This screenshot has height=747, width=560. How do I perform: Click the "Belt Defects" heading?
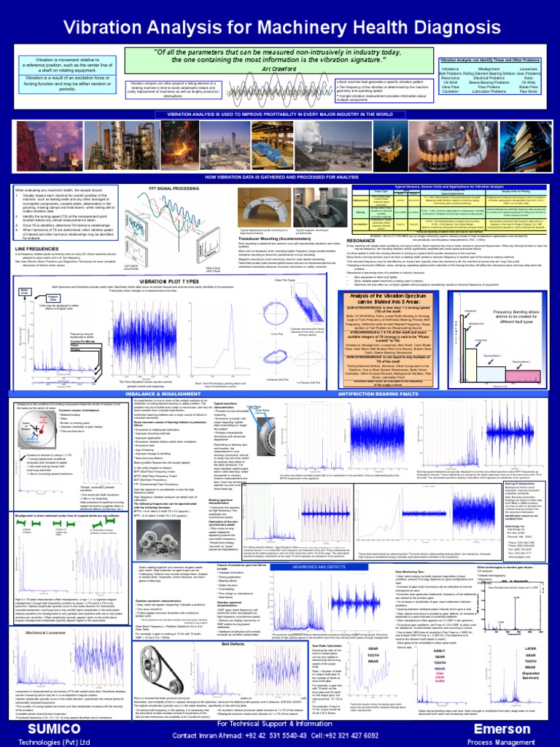(233, 643)
